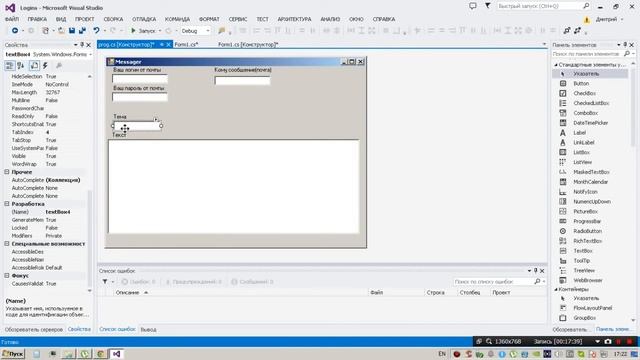Open the Дмитрий account dropdown
Viewport: 640px width, 360px height.
pos(622,19)
